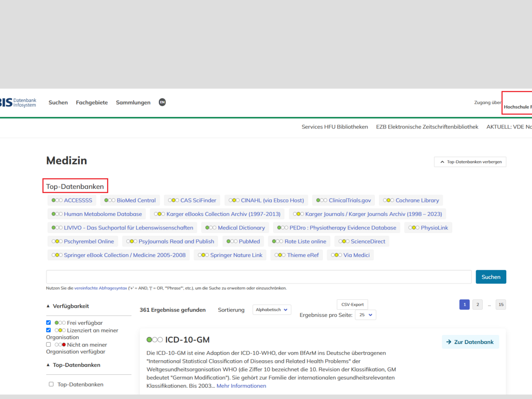Image resolution: width=532 pixels, height=399 pixels.
Task: Open the PubMed database
Action: (x=243, y=242)
